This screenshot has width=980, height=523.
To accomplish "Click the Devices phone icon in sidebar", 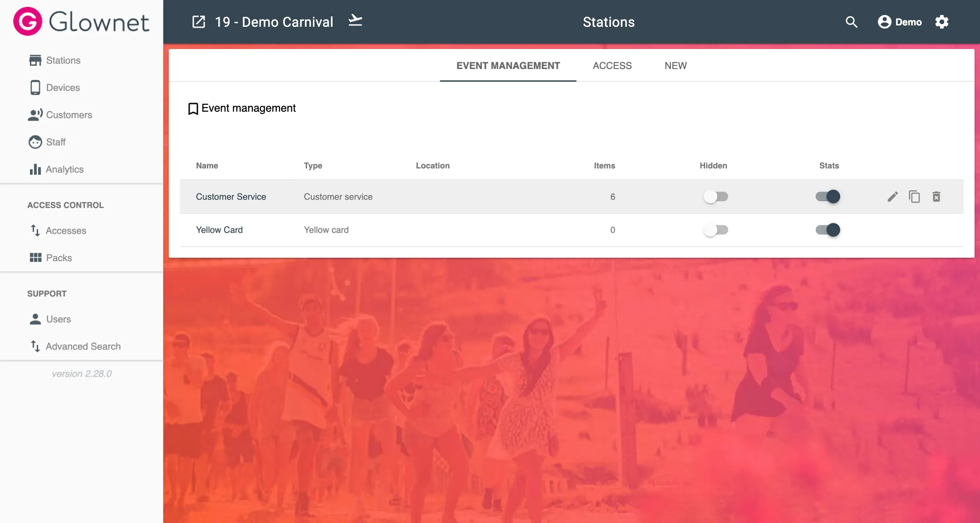I will click(35, 88).
